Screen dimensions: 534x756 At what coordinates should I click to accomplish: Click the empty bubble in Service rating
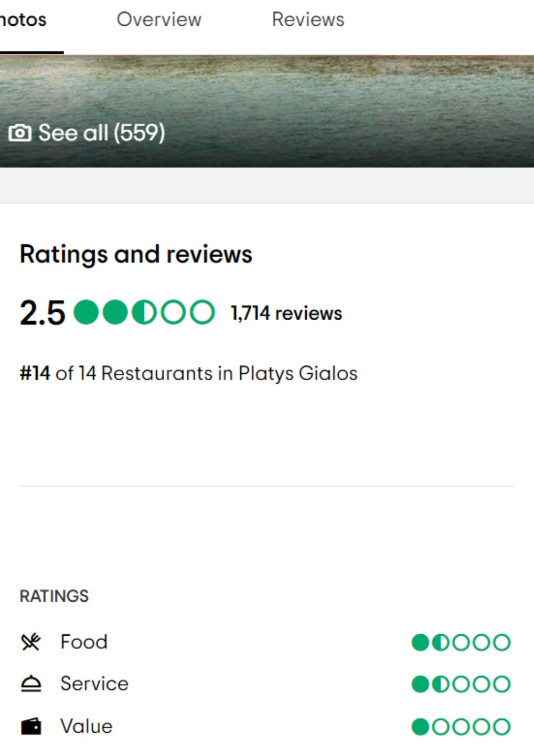tap(461, 684)
